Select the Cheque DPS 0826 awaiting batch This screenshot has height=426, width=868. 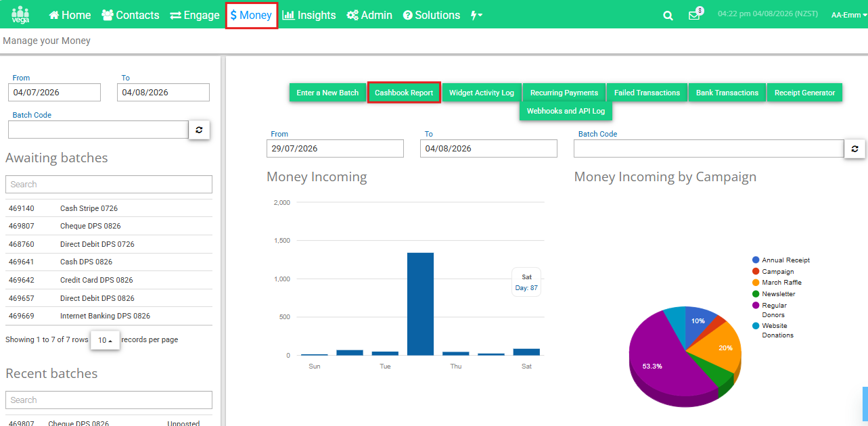109,226
